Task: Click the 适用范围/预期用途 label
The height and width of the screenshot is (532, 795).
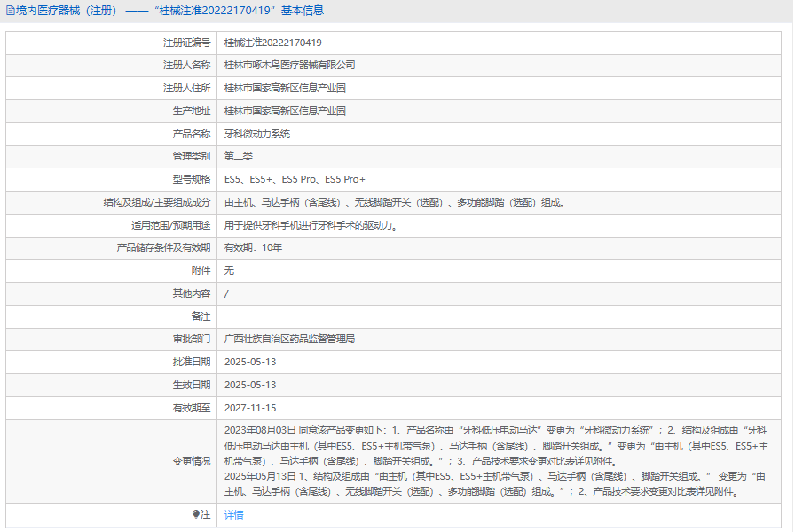Action: (x=171, y=225)
